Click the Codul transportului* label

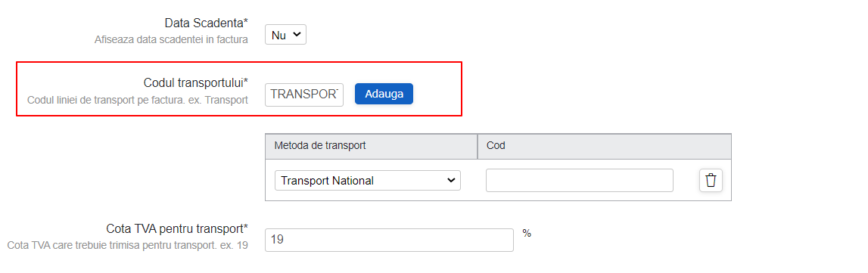click(195, 83)
